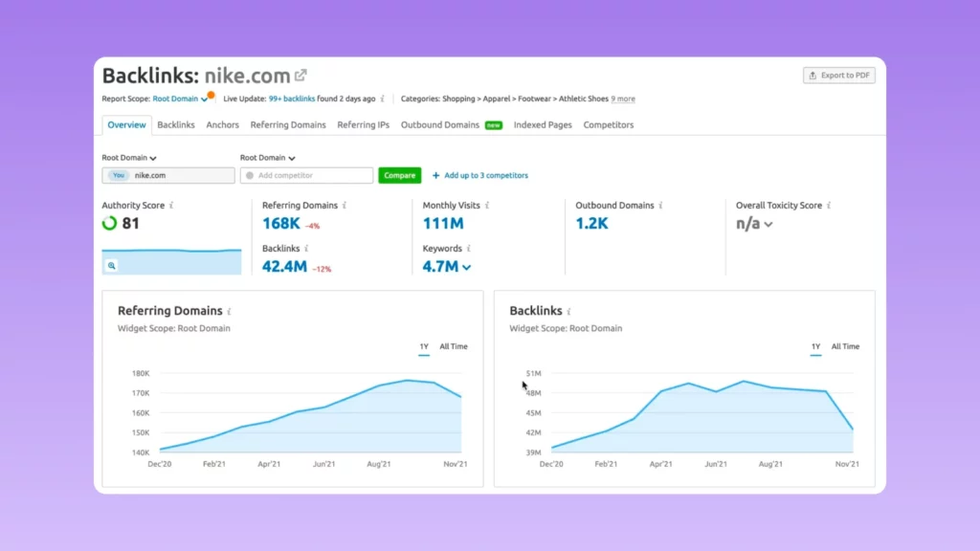Select 1Y range in Backlinks widget
The width and height of the screenshot is (980, 551).
(x=815, y=346)
